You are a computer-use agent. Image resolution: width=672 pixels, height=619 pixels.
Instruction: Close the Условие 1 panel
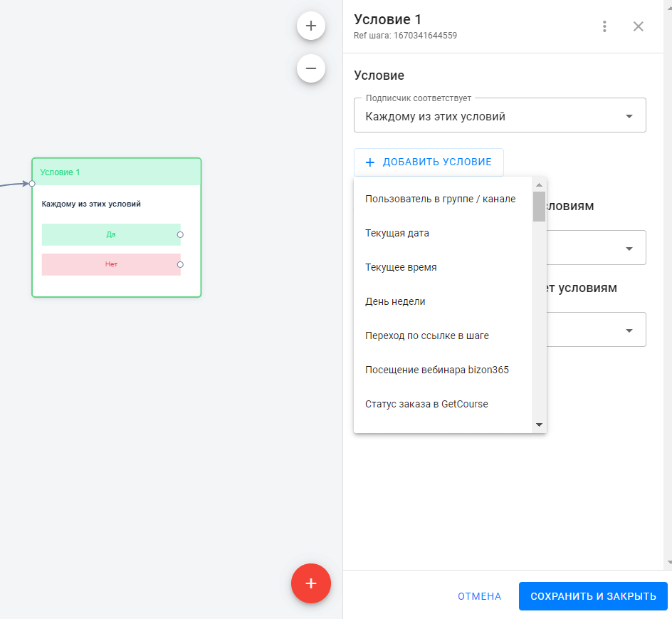click(x=639, y=26)
